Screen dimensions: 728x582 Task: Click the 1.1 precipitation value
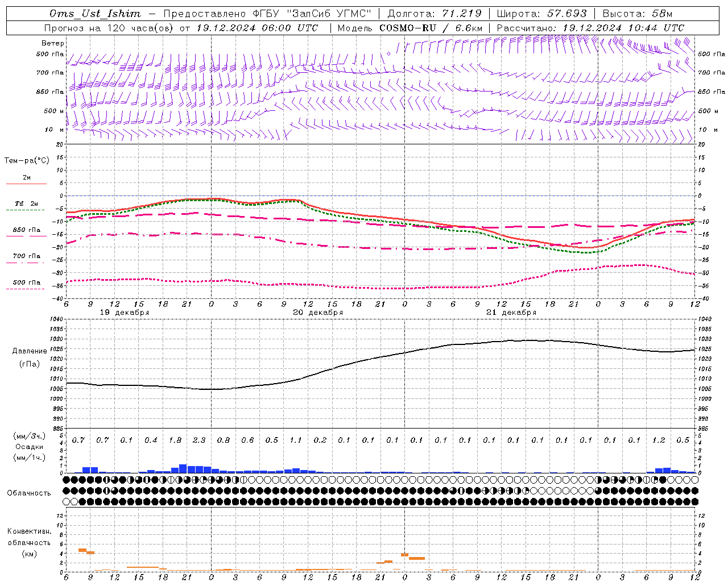pos(296,440)
